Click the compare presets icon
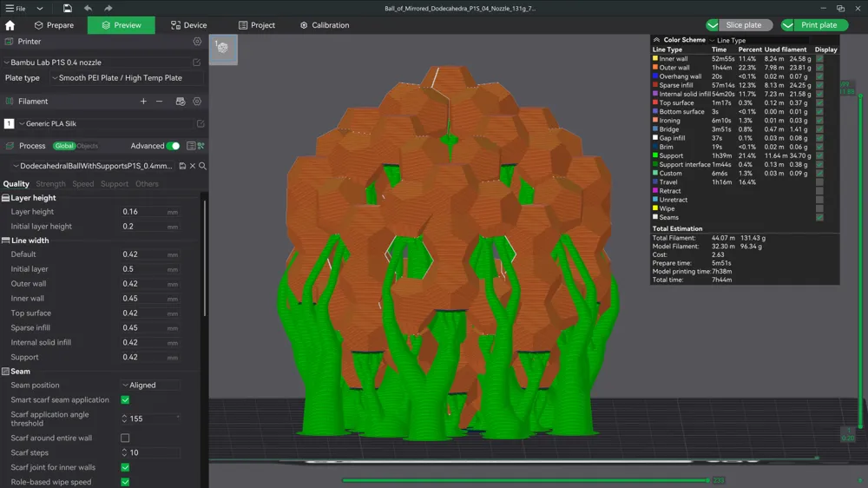 pyautogui.click(x=201, y=146)
